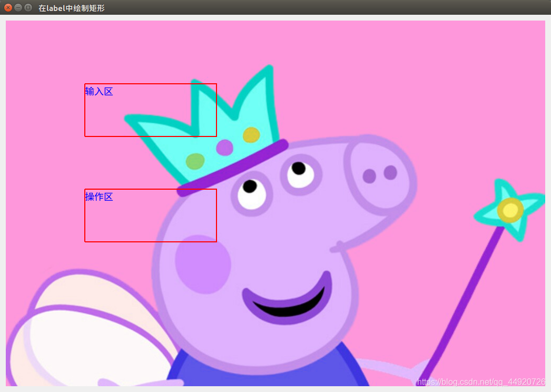This screenshot has width=551, height=392.
Task: Click the 操作区 label text
Action: click(x=99, y=197)
